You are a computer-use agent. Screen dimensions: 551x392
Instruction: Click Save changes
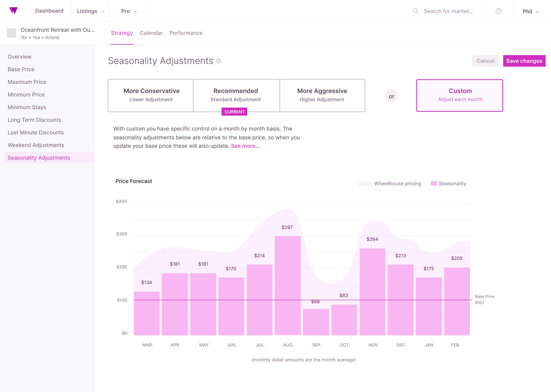pos(524,61)
